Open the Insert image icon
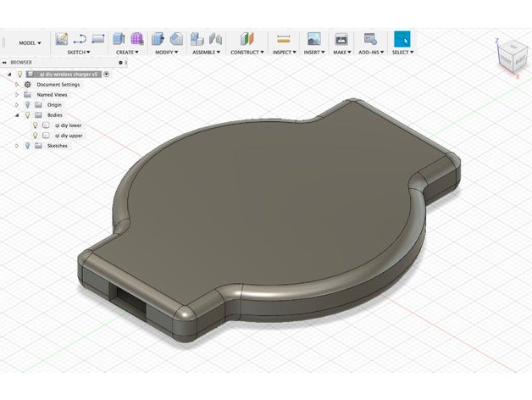This screenshot has width=532, height=400. click(314, 39)
